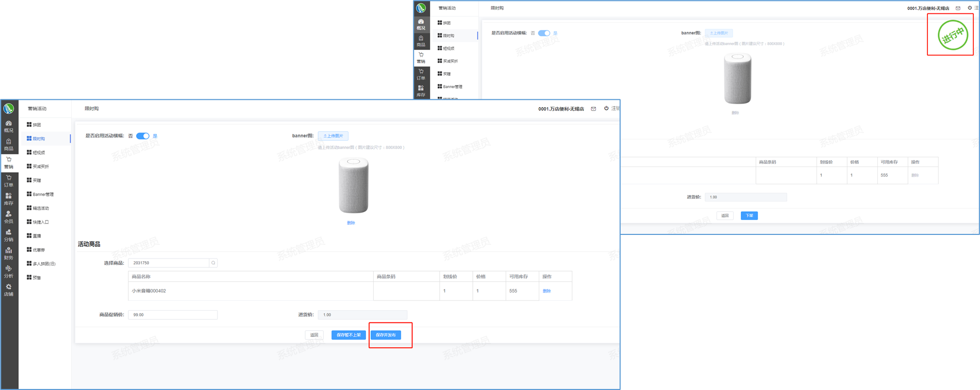Image resolution: width=980 pixels, height=390 pixels.
Task: Click the search icon in 选择商品 field
Action: click(213, 263)
